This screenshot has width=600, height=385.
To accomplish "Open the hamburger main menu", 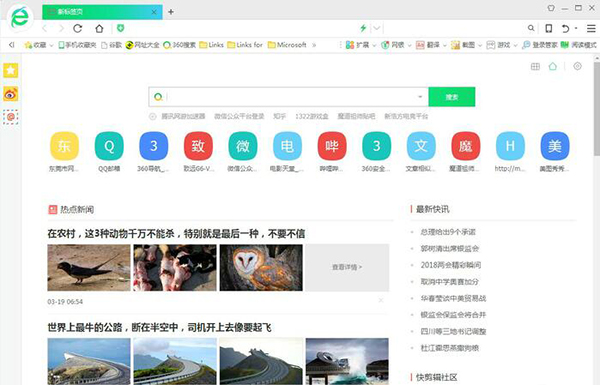I will 591,28.
